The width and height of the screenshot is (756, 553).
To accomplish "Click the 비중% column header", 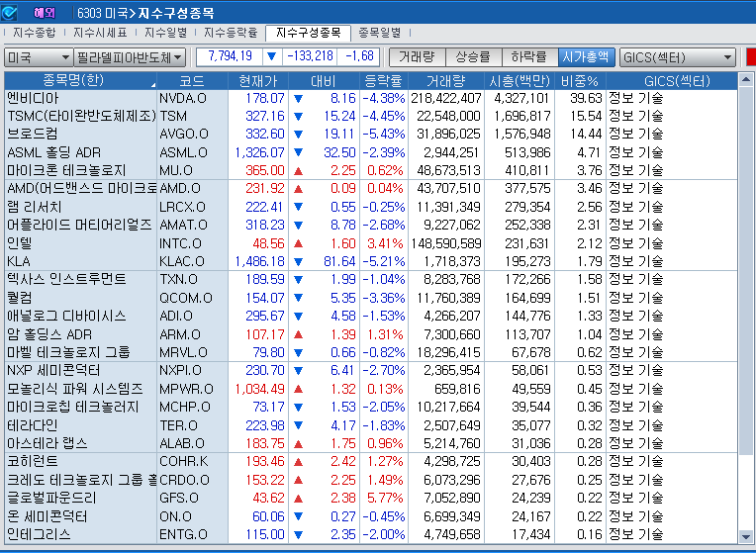I will tap(580, 80).
